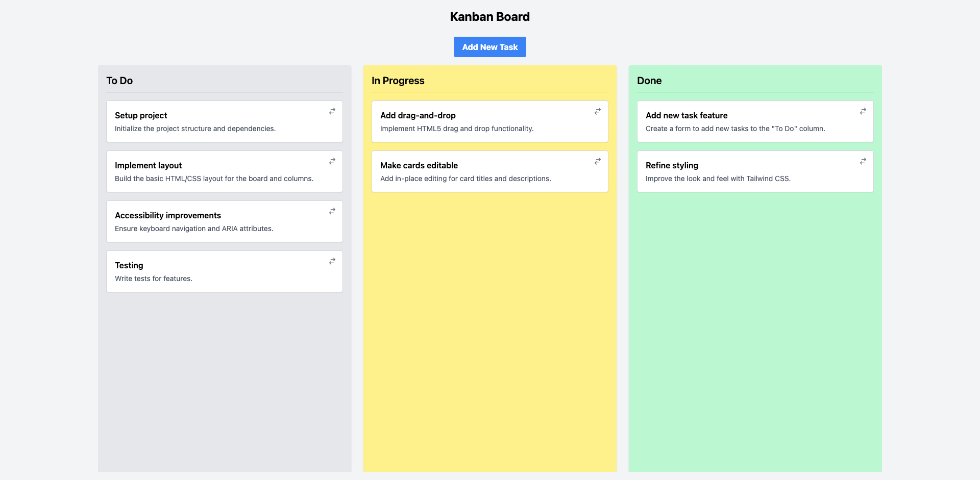The image size is (980, 480).
Task: Click the Implement layout card title
Action: click(148, 165)
